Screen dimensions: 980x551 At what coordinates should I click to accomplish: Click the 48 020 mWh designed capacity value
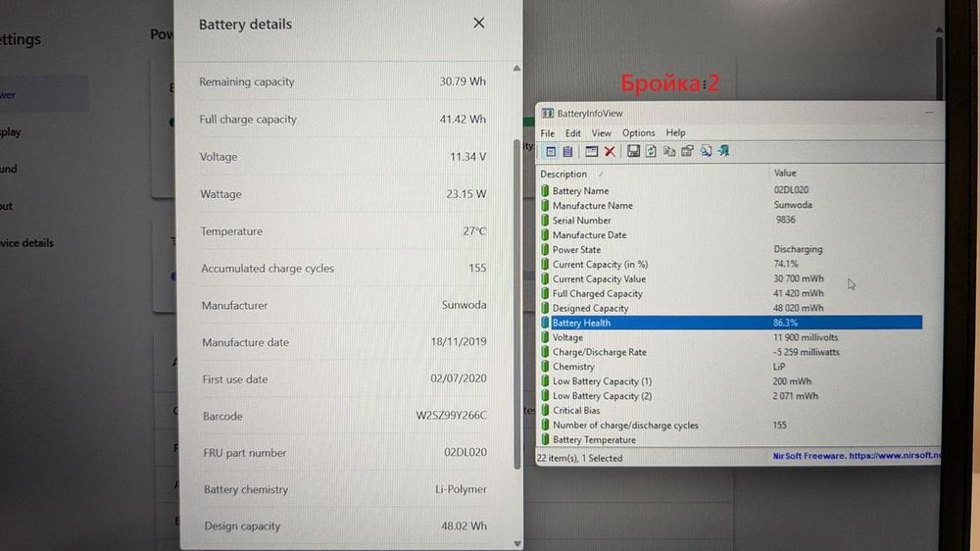[x=798, y=308]
